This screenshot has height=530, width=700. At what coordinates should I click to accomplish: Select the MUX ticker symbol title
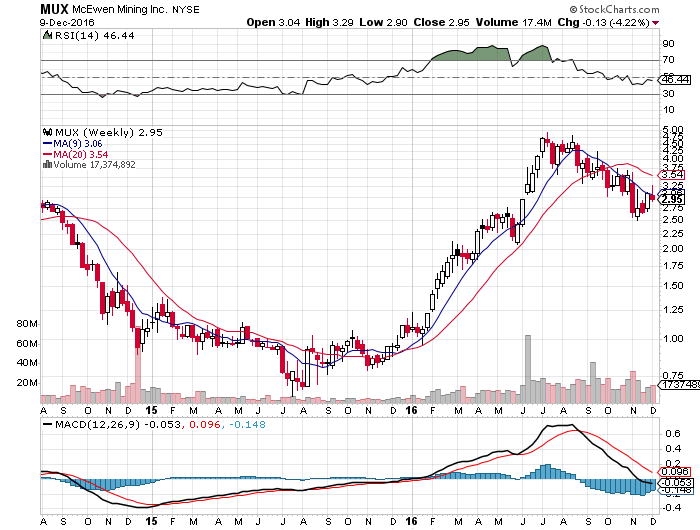point(54,9)
